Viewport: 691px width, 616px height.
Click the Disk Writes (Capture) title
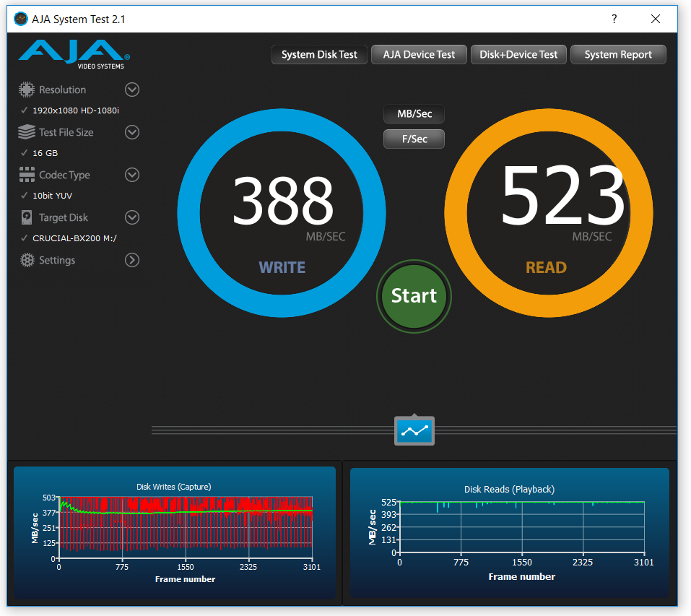pyautogui.click(x=173, y=487)
